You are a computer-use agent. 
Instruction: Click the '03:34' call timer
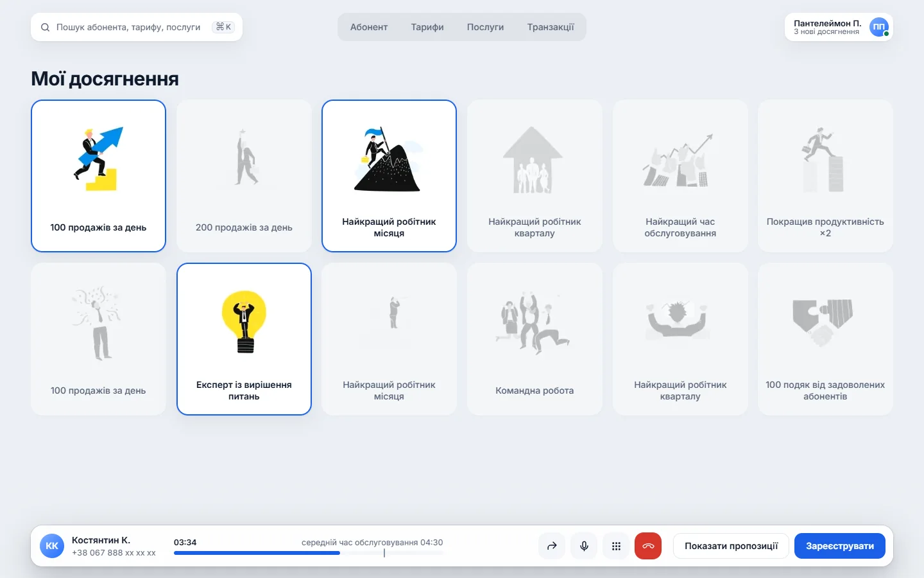click(185, 542)
